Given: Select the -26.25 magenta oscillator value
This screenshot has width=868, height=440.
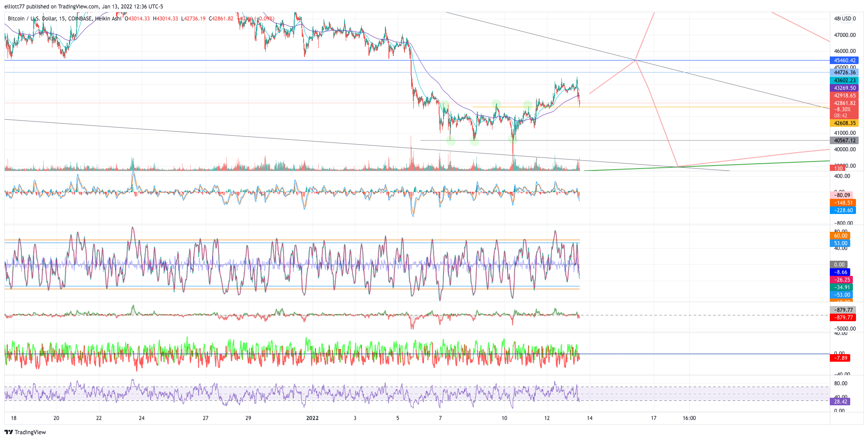Looking at the screenshot, I should tap(841, 280).
